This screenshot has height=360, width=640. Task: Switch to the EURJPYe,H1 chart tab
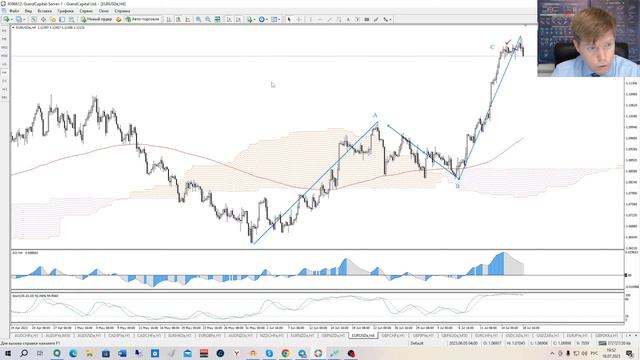pyautogui.click(x=577, y=336)
